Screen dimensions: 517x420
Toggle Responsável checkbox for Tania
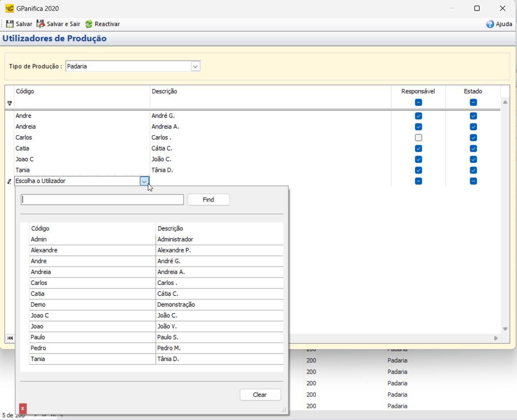418,170
